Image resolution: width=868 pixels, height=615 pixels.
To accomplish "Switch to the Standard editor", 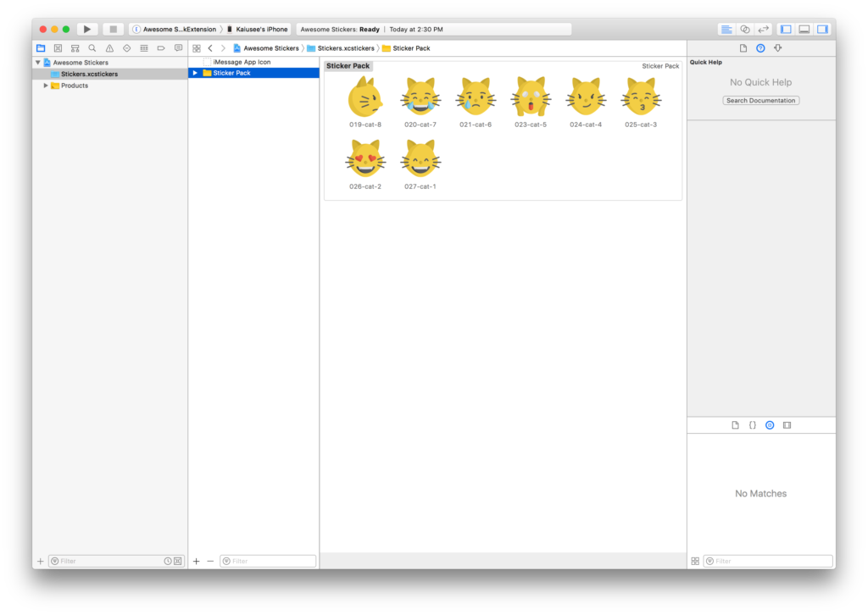I will click(726, 30).
